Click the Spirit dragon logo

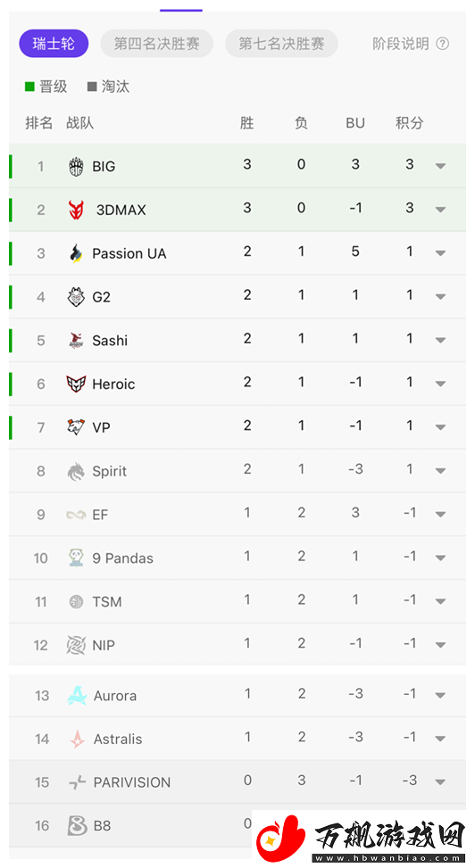(76, 471)
